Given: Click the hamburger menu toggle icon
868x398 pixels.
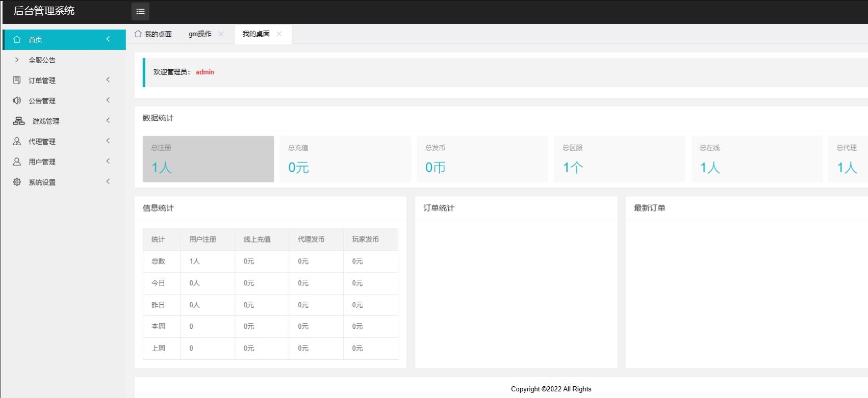Looking at the screenshot, I should point(140,11).
